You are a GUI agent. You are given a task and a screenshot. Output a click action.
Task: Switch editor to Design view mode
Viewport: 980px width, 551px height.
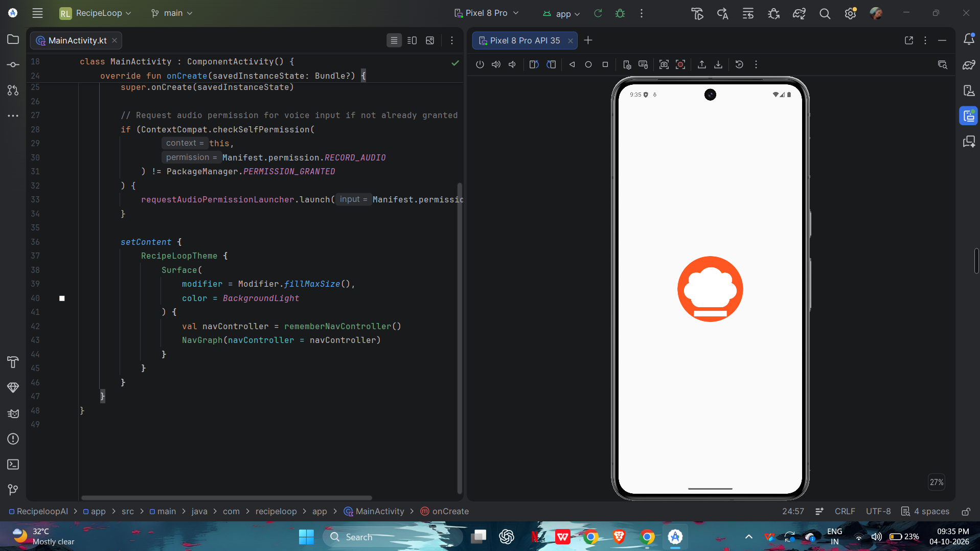430,40
